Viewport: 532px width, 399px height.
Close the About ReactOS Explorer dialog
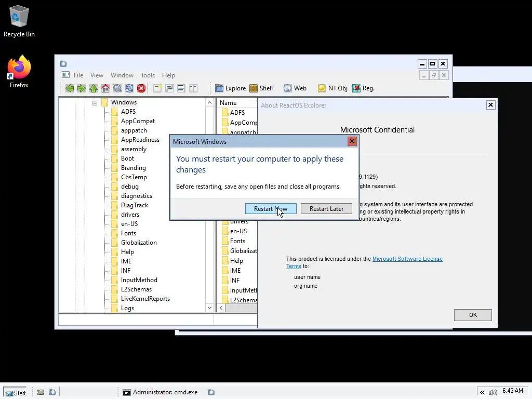490,105
